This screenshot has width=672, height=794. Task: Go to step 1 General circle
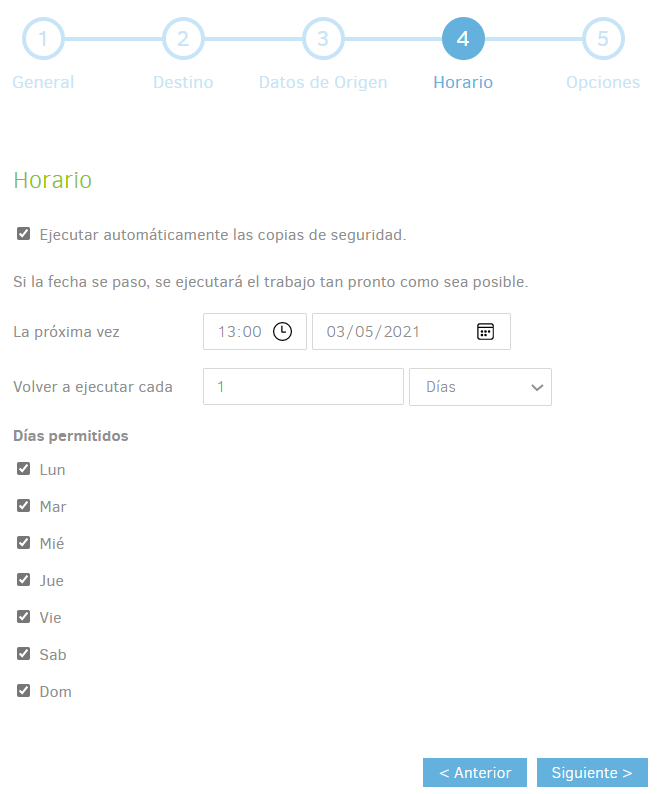tap(43, 39)
